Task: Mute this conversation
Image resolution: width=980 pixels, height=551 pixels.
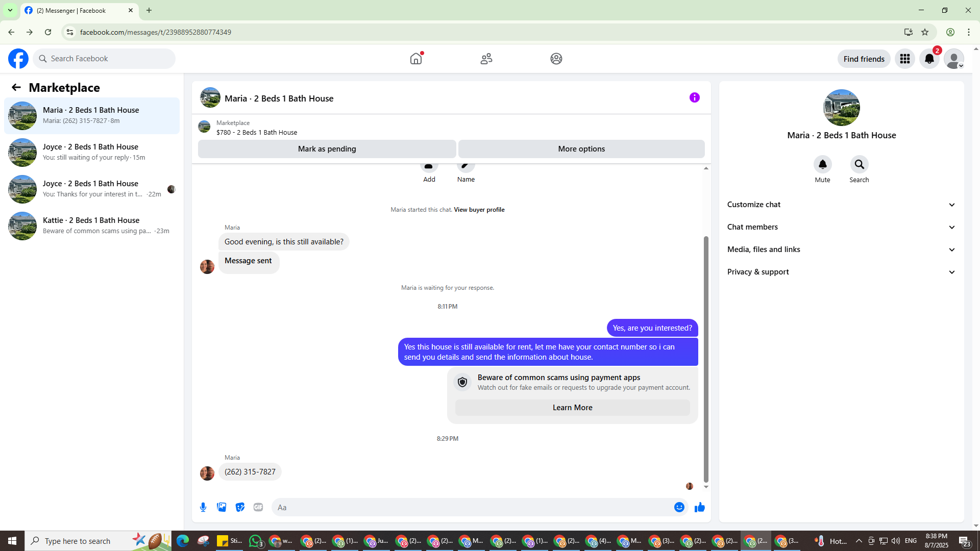Action: pos(822,164)
